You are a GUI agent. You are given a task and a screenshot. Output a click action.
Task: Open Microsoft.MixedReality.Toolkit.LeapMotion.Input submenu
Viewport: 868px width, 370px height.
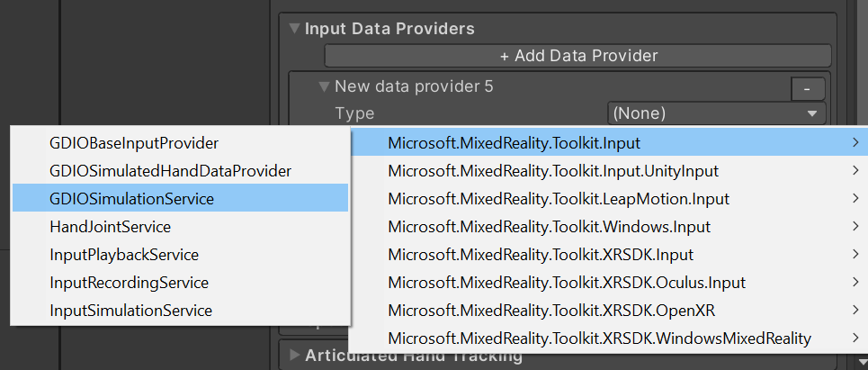pyautogui.click(x=609, y=198)
